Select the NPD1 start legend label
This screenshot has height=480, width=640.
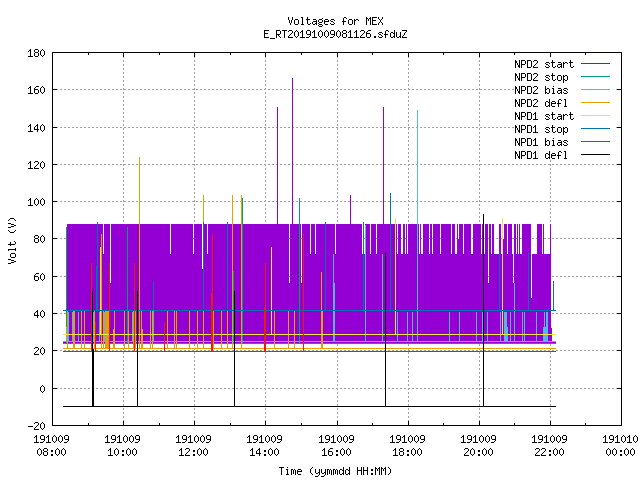pyautogui.click(x=544, y=116)
